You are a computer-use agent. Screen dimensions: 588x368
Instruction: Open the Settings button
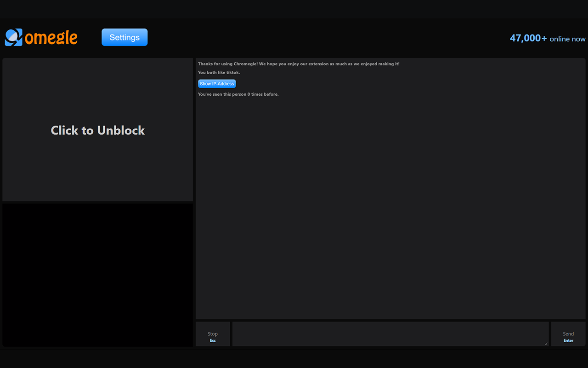(x=124, y=37)
